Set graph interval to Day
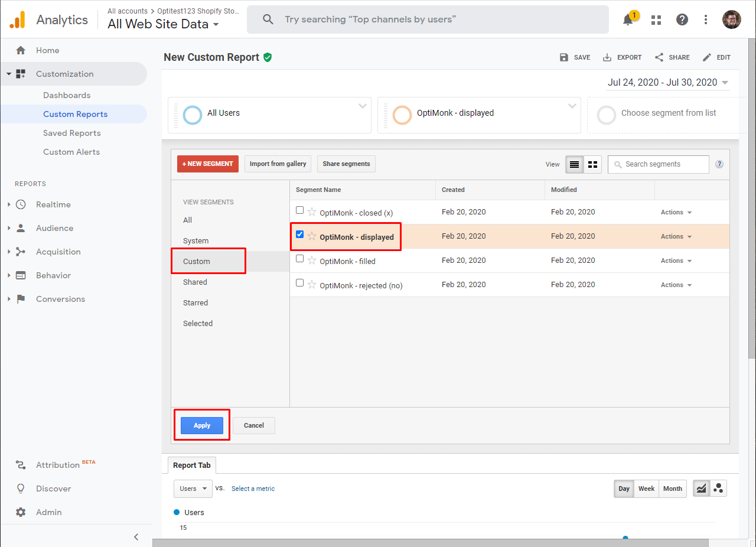The width and height of the screenshot is (756, 547). click(624, 489)
